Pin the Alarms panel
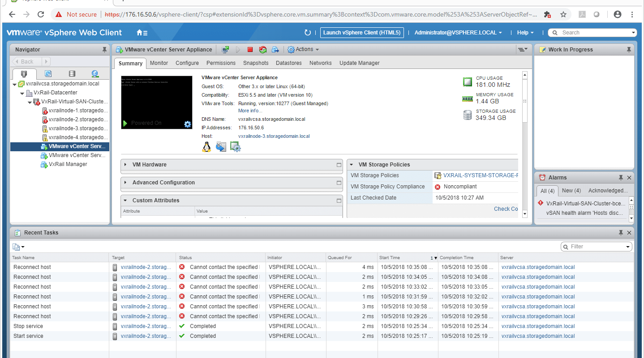This screenshot has width=644, height=358. coord(621,178)
